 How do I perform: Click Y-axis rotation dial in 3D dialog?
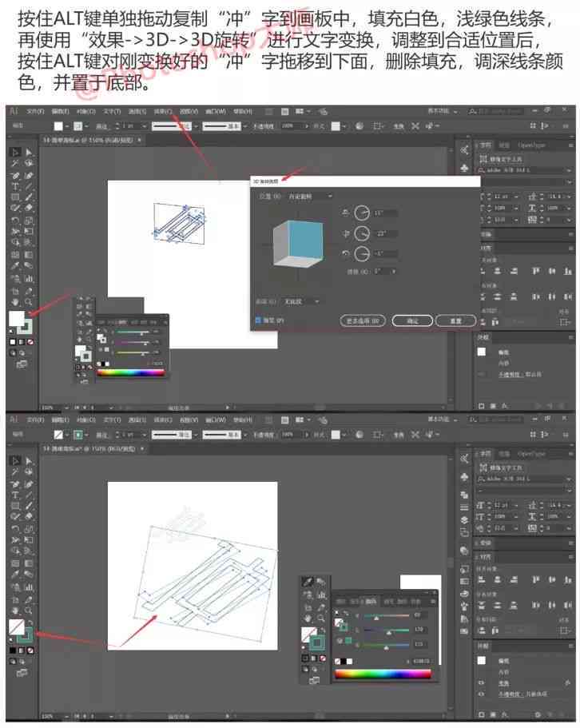pos(362,233)
